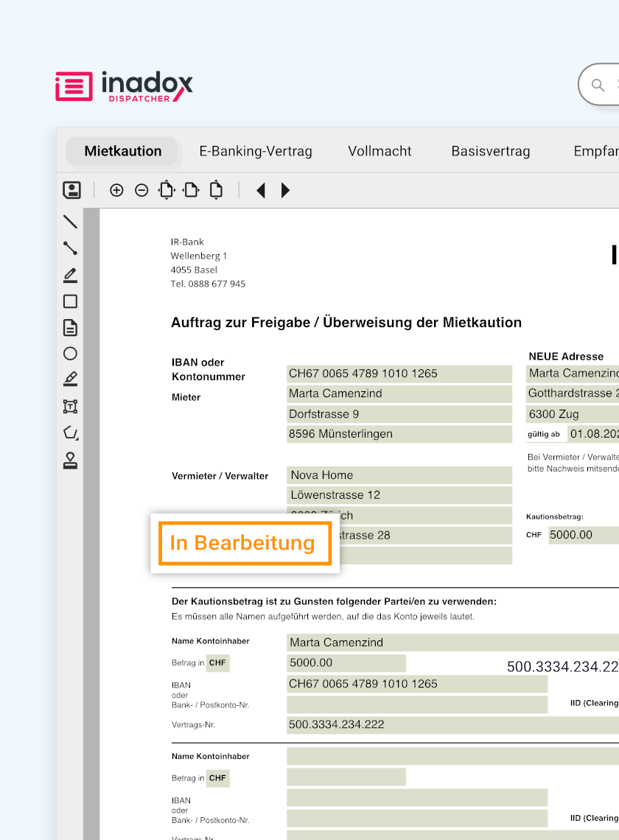This screenshot has width=619, height=840.
Task: Click the Nova Home landlord field
Action: (x=399, y=475)
